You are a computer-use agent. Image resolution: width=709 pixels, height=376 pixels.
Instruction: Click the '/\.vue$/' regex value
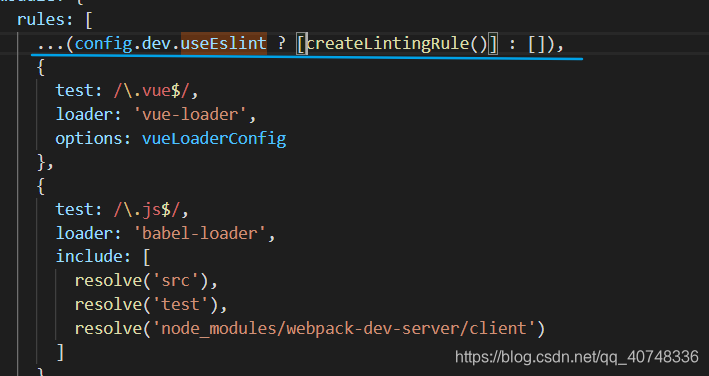(151, 91)
